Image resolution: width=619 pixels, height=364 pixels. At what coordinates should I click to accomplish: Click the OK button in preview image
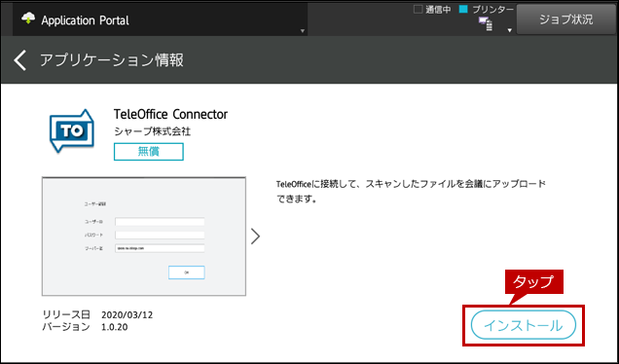click(x=186, y=273)
